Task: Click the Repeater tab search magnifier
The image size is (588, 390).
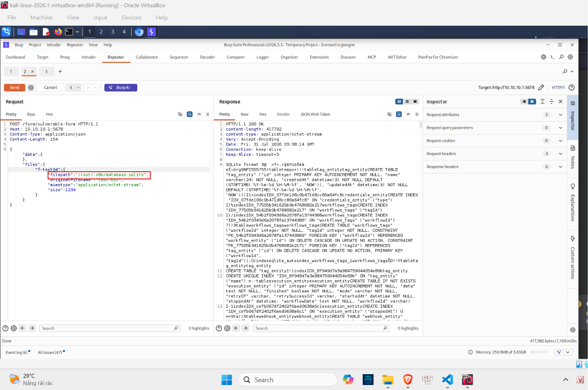Action: click(565, 71)
